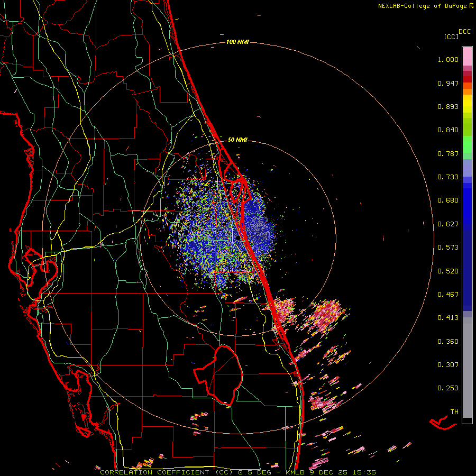Click the [CC] units label
The width and height of the screenshot is (476, 476).
click(x=451, y=36)
